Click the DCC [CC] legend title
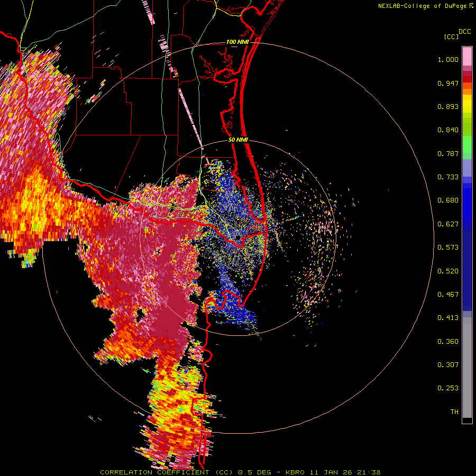476x476 pixels. click(457, 34)
